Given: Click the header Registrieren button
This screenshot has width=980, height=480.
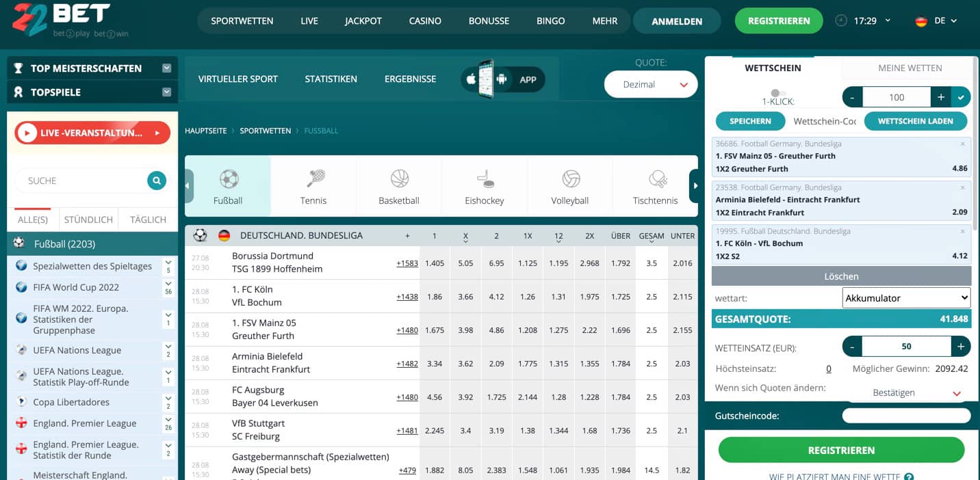Looking at the screenshot, I should point(779,21).
